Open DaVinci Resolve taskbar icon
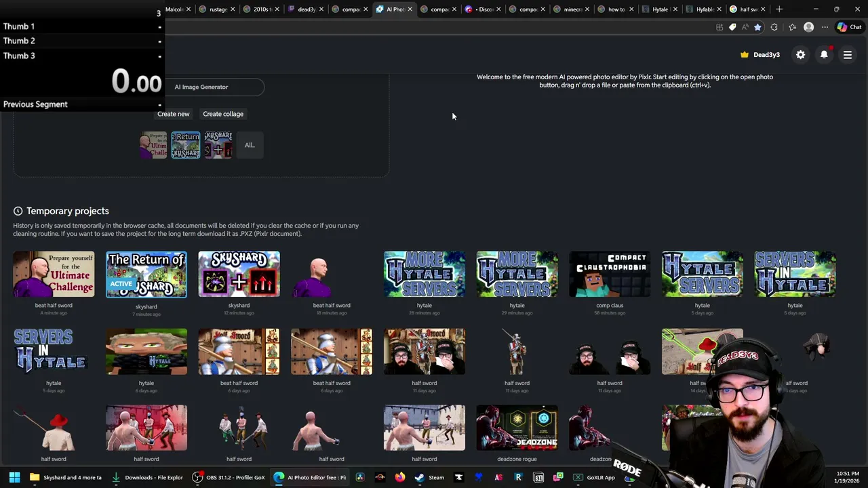Image resolution: width=868 pixels, height=488 pixels. pos(360,477)
